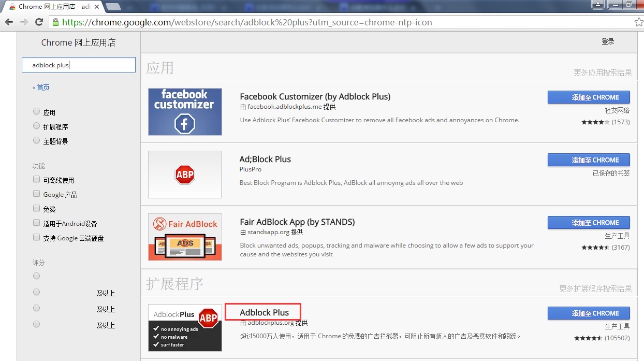
Task: Close the Chrome 网上应用店 tab
Action: coord(97,7)
